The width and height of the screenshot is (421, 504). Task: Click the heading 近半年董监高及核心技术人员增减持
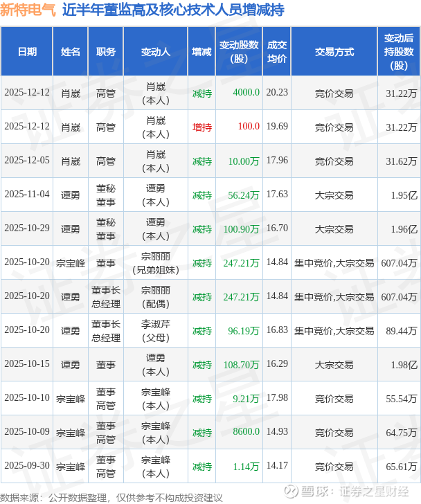[173, 9]
